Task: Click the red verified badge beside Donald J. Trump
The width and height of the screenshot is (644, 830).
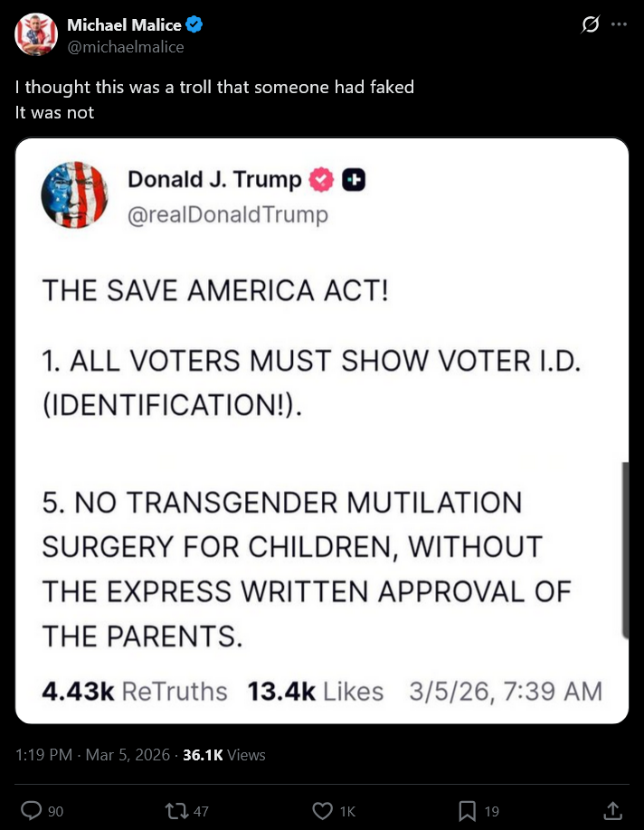Action: (321, 179)
